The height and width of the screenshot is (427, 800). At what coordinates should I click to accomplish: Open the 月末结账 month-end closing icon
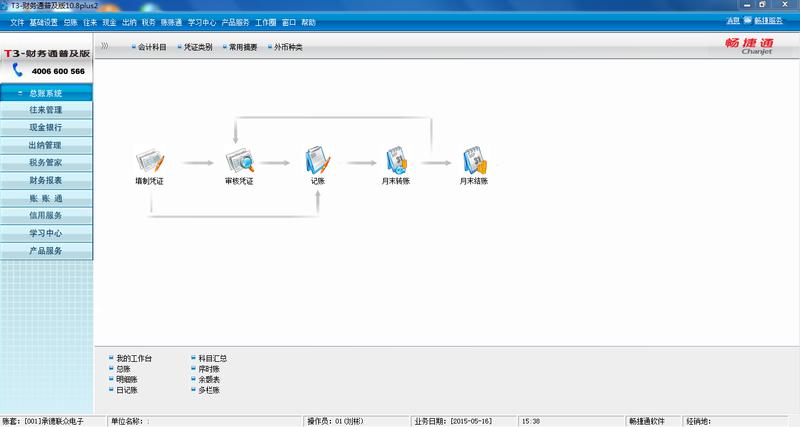point(474,161)
